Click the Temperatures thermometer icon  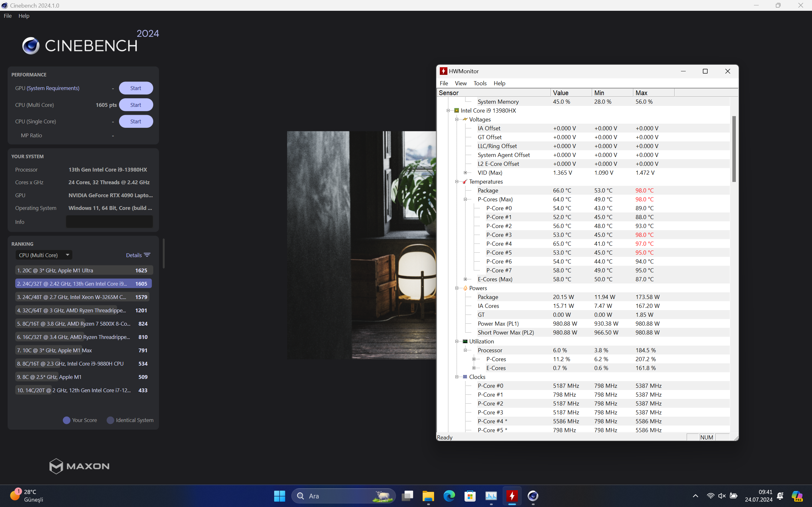(465, 181)
